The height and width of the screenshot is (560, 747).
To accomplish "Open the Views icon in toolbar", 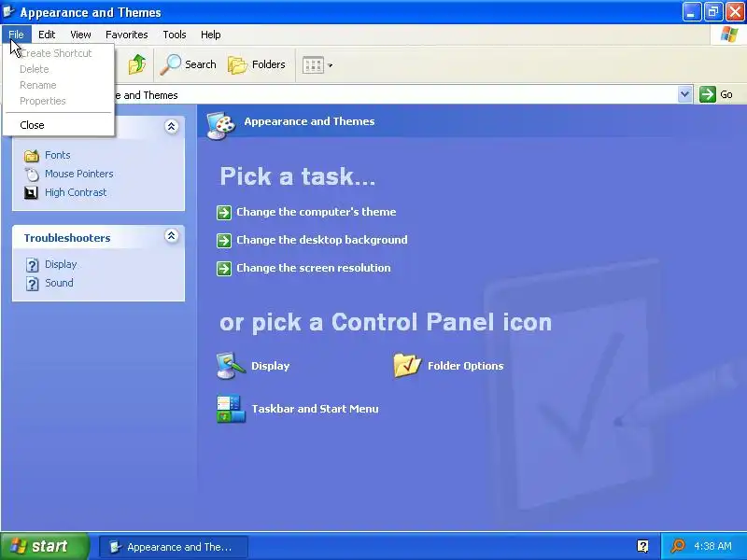I will click(313, 64).
